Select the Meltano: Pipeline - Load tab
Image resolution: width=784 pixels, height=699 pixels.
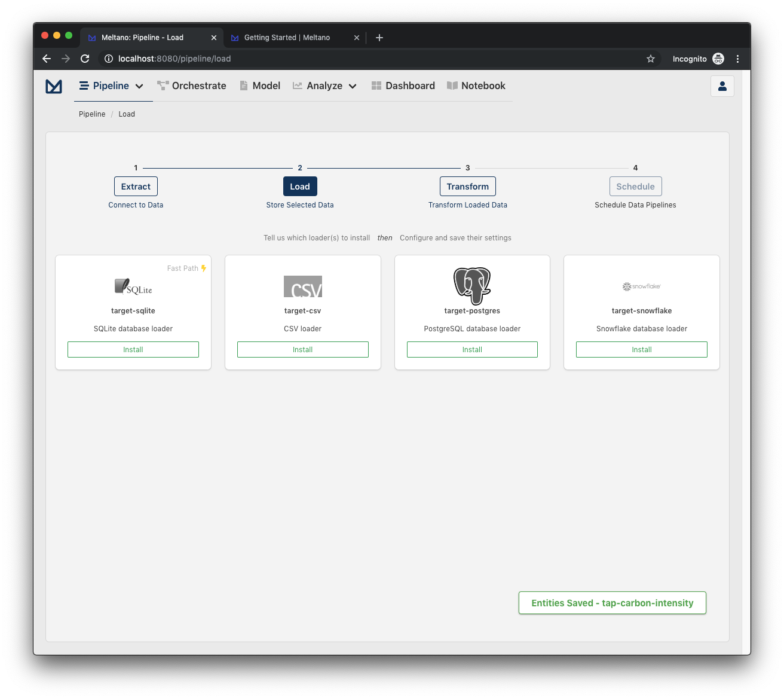tap(152, 38)
